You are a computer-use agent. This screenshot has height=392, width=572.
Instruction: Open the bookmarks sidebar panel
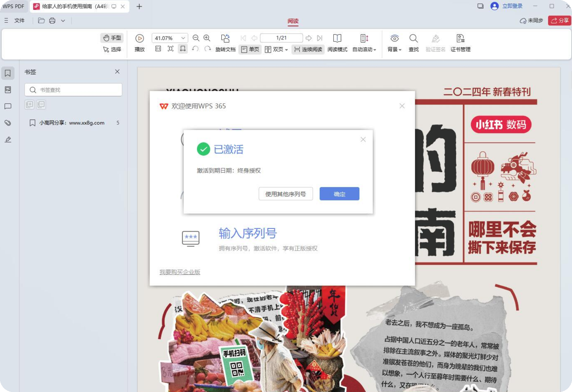click(x=8, y=73)
